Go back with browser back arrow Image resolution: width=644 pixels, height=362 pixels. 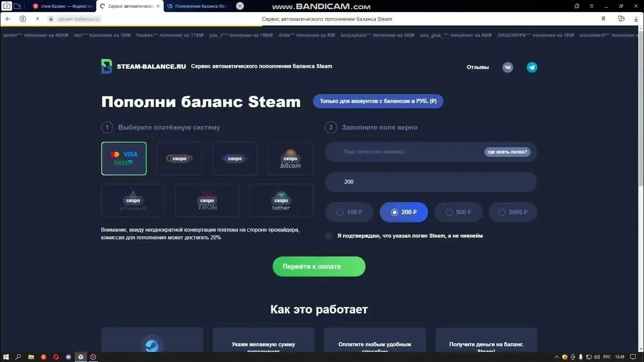(x=8, y=19)
